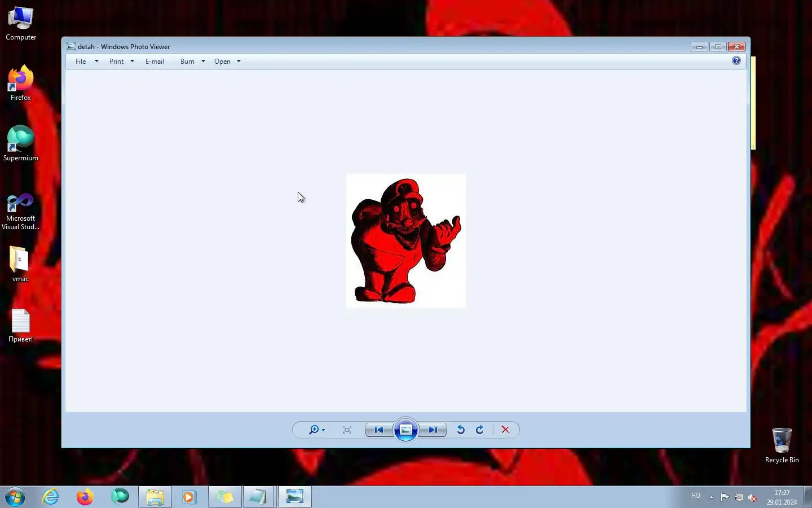Click the RU language indicator

[696, 496]
